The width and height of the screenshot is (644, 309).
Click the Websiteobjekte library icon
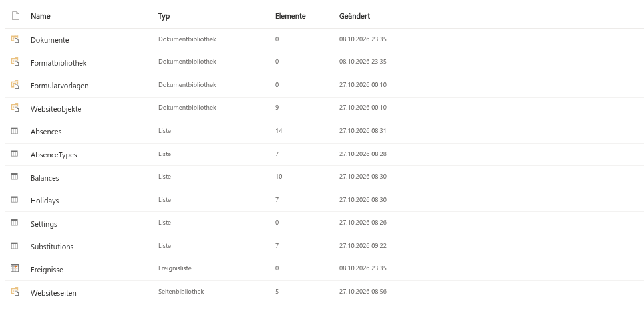click(15, 108)
